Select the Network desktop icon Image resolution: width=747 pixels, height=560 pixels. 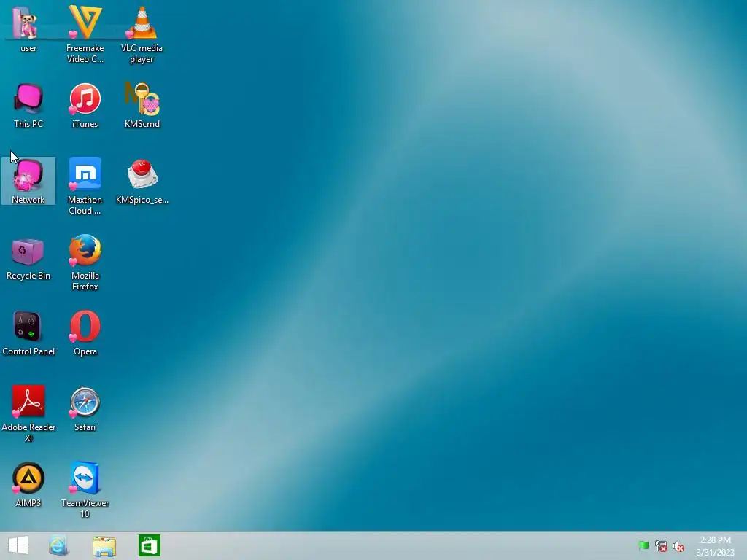pyautogui.click(x=28, y=181)
